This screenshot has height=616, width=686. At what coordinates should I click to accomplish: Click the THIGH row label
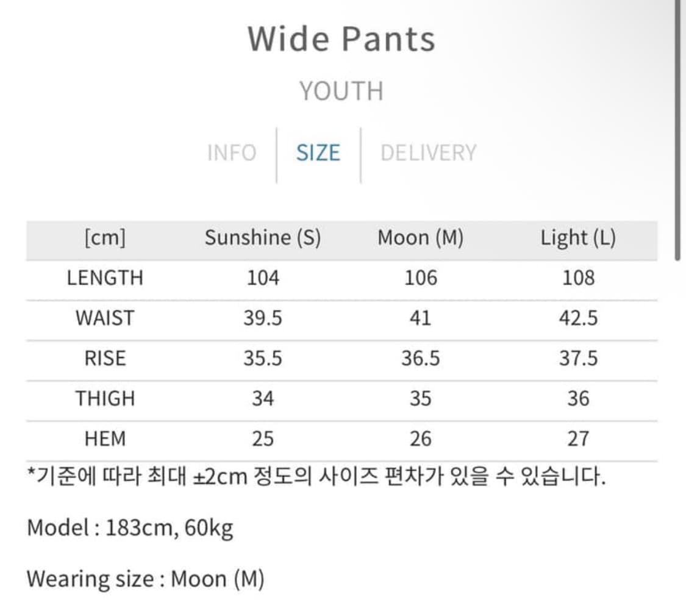(105, 398)
